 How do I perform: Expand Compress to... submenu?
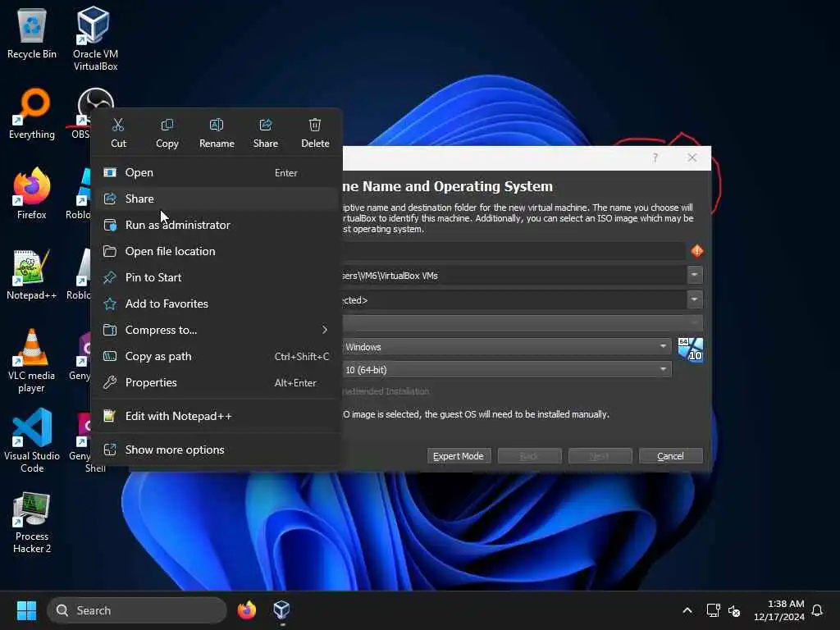(217, 330)
